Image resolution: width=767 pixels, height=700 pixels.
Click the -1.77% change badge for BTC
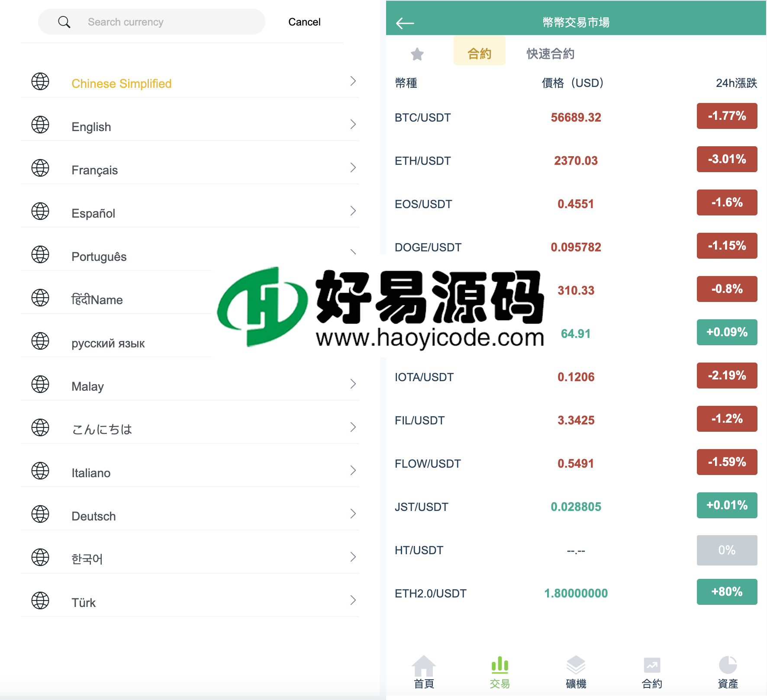click(x=727, y=116)
